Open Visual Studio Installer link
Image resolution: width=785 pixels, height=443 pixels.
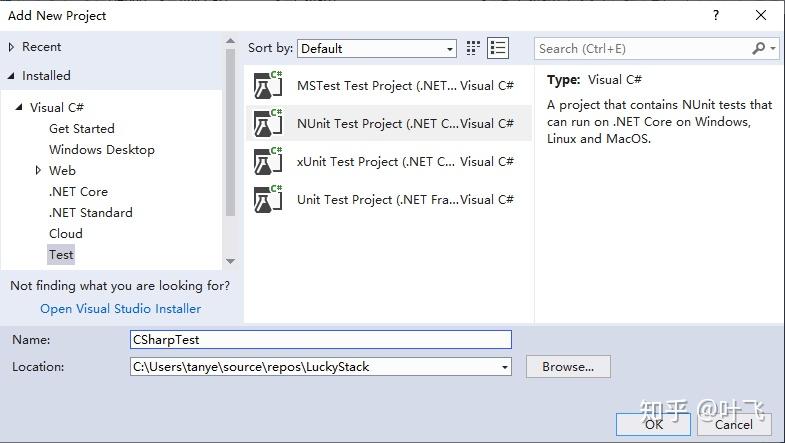120,309
